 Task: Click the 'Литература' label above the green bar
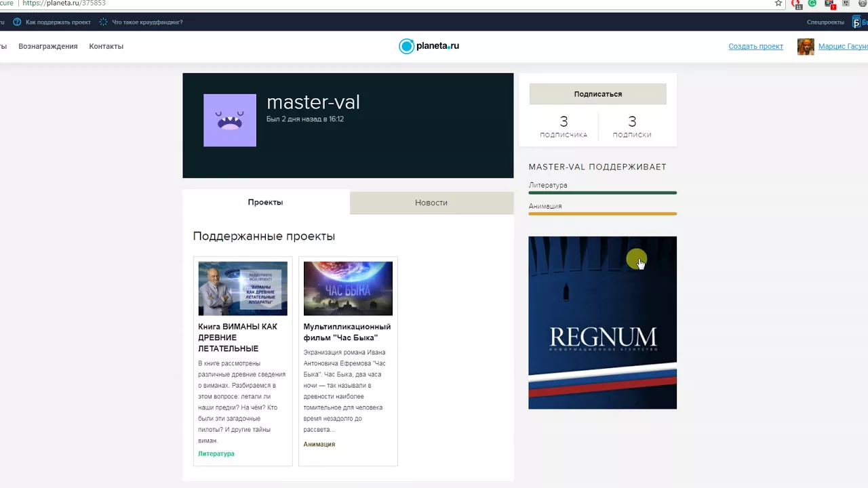click(x=548, y=185)
